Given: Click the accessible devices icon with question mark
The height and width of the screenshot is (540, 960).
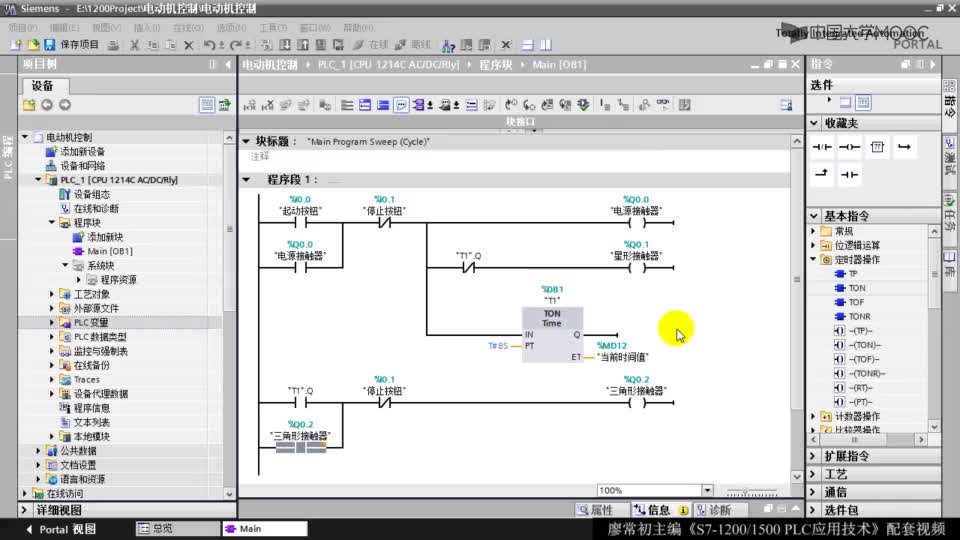Looking at the screenshot, I should pos(448,45).
